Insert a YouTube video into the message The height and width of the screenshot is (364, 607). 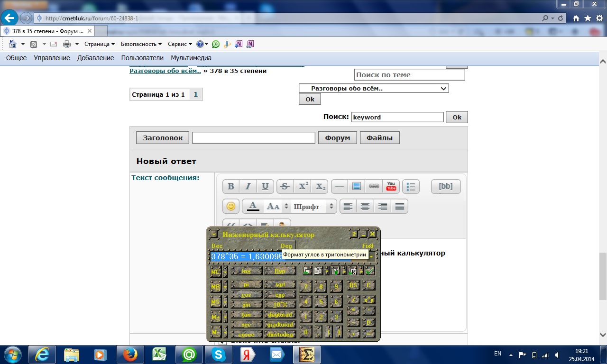(391, 187)
